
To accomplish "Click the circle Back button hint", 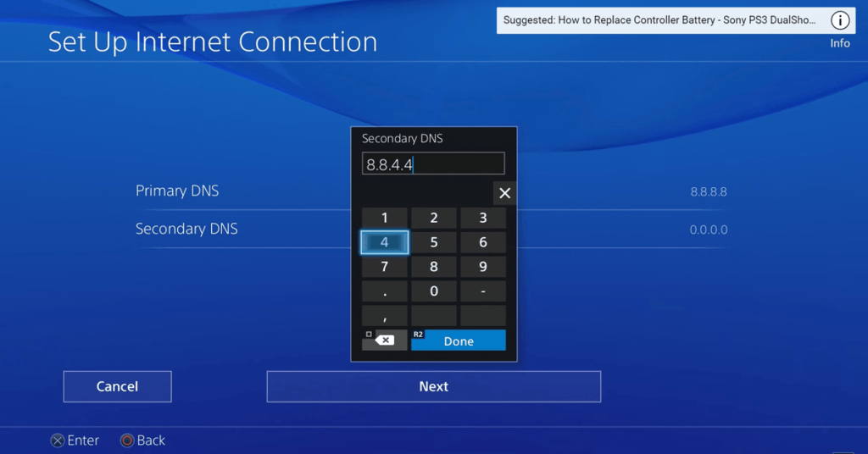I will 142,440.
